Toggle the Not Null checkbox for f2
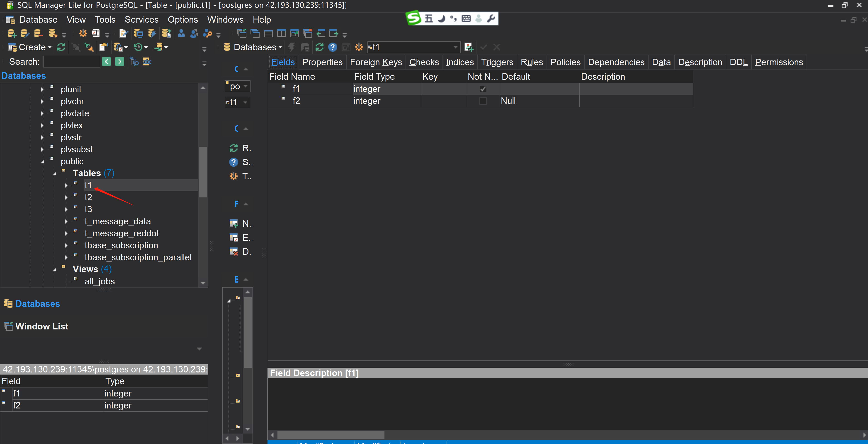 483,101
